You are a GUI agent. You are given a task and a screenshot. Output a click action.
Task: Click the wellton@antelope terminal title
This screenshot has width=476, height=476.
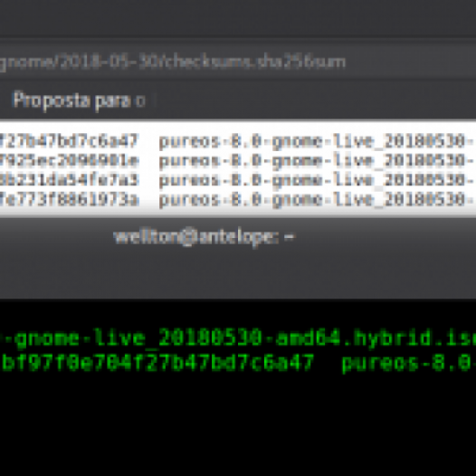[204, 237]
